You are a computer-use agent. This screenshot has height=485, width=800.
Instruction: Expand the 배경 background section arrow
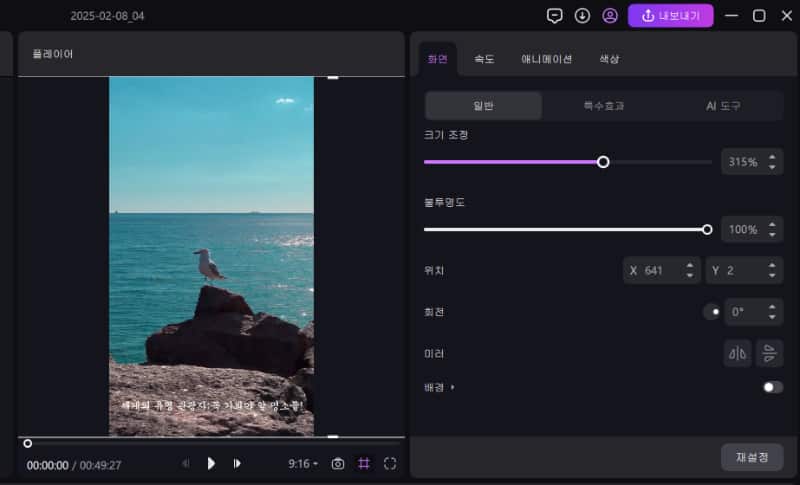pos(453,388)
